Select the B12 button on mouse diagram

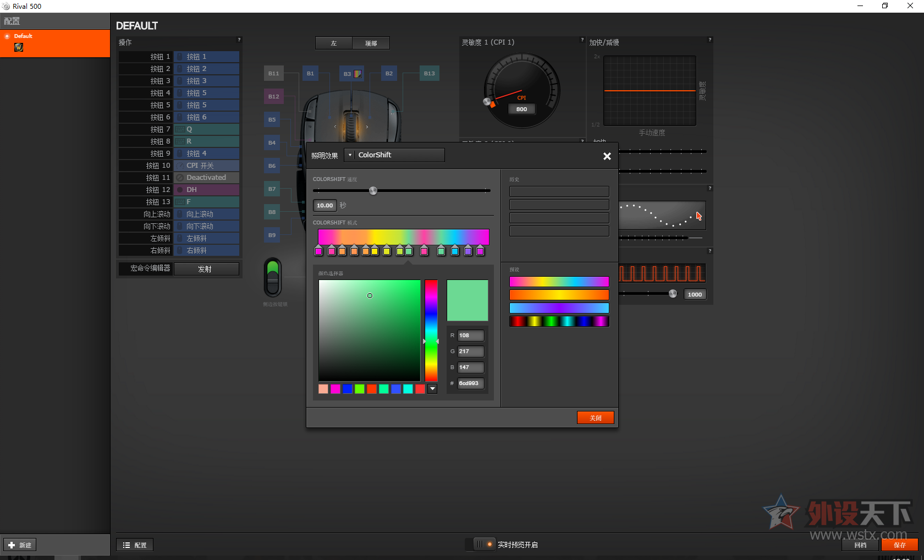pyautogui.click(x=273, y=96)
